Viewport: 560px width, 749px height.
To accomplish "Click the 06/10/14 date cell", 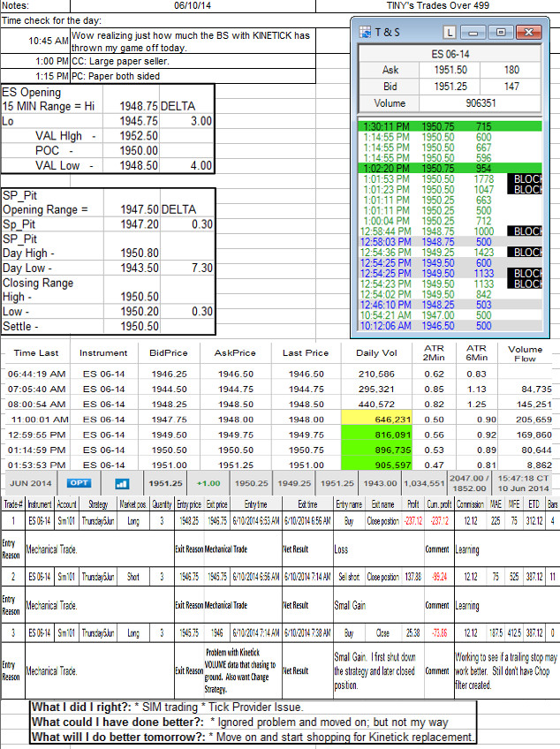I will click(x=193, y=5).
